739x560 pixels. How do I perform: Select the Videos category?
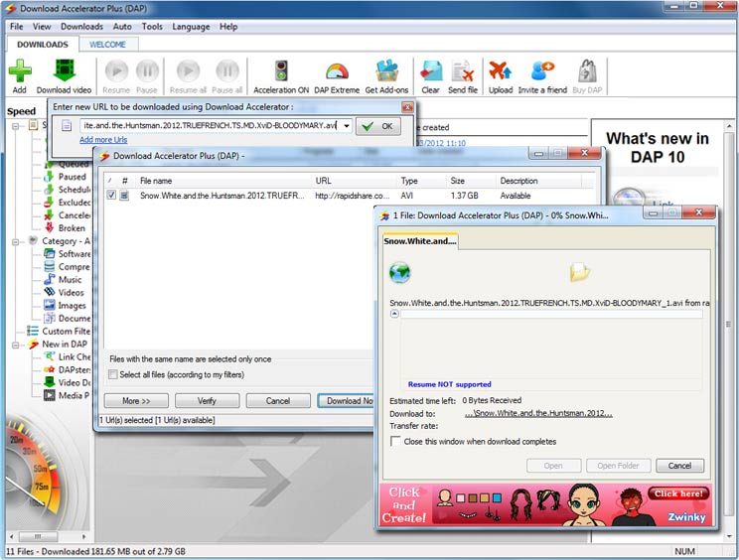click(71, 293)
